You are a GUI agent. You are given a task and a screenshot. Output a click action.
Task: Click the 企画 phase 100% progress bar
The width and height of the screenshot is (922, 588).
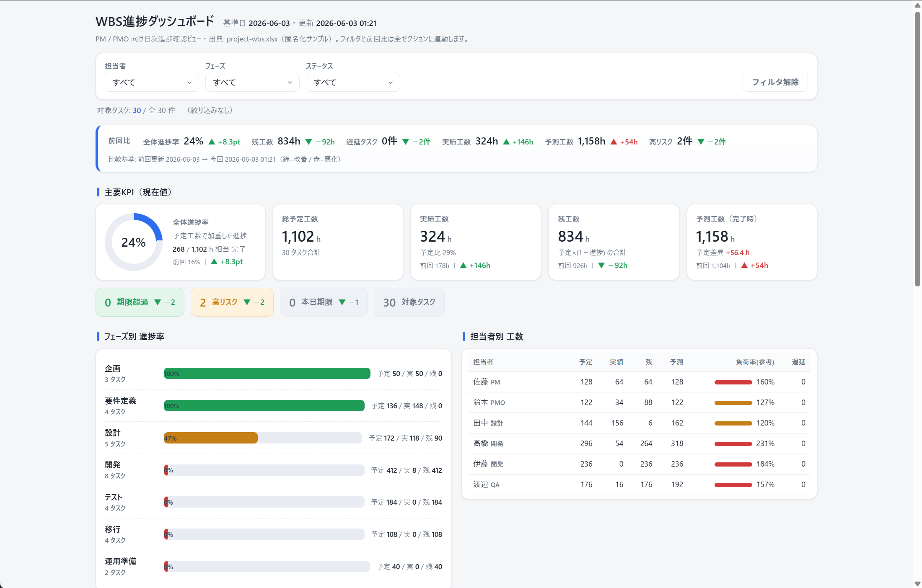[267, 374]
